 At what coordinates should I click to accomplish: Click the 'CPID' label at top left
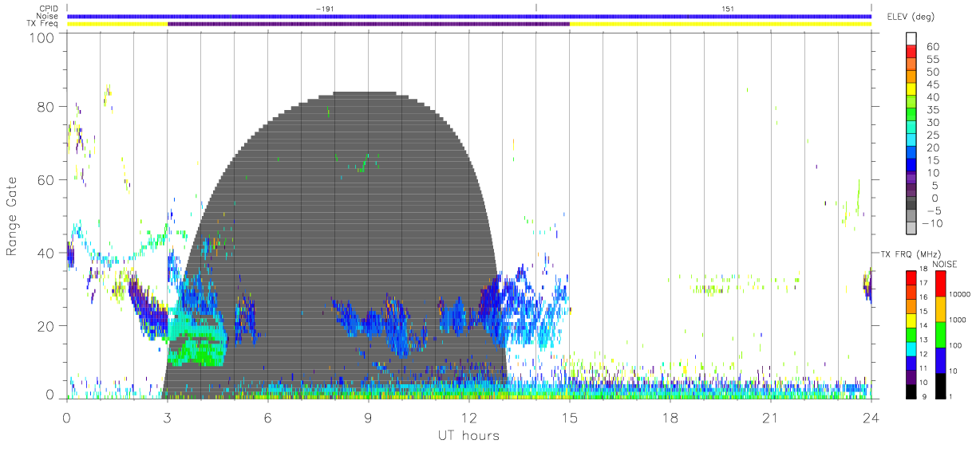49,9
